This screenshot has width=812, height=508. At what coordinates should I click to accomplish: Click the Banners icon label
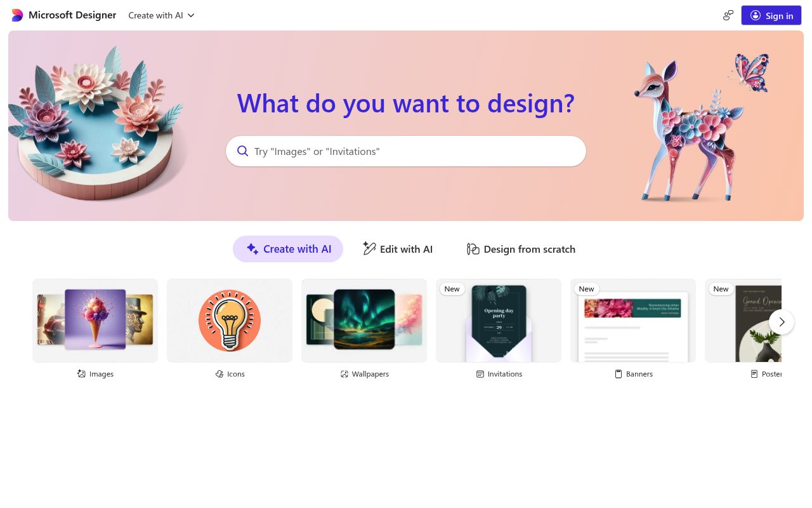619,374
